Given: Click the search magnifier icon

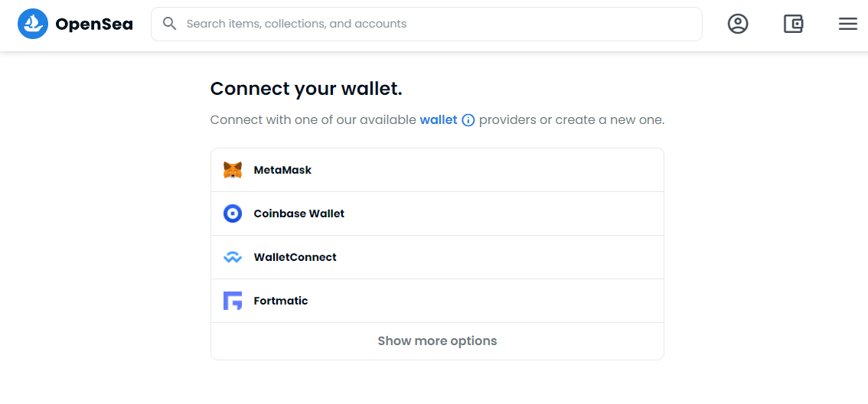Looking at the screenshot, I should (x=170, y=24).
